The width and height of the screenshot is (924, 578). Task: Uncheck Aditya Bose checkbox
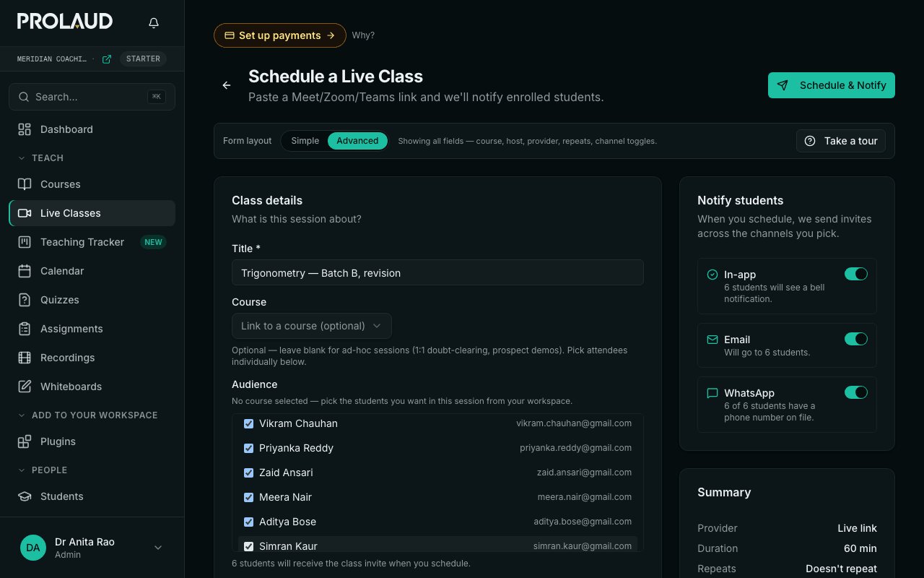click(249, 522)
